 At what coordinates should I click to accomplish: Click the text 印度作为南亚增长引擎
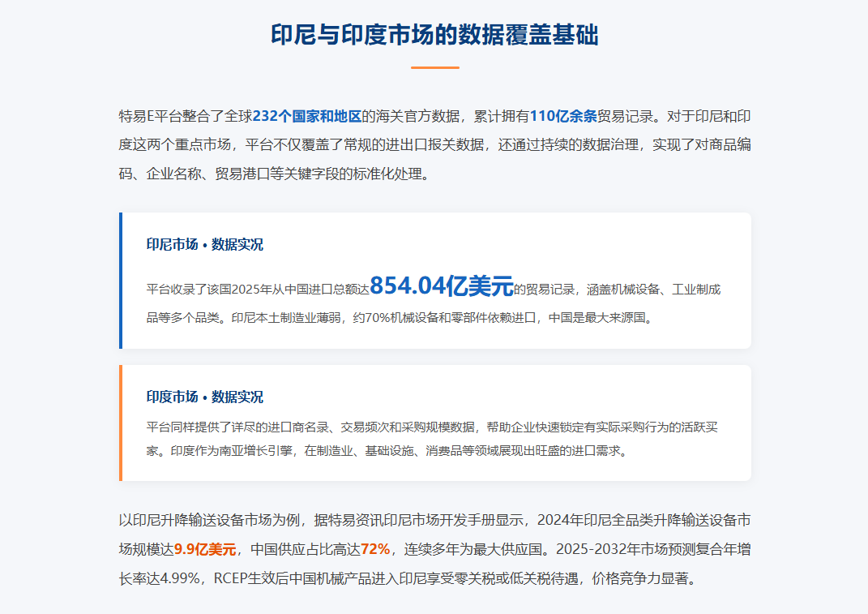pos(231,451)
